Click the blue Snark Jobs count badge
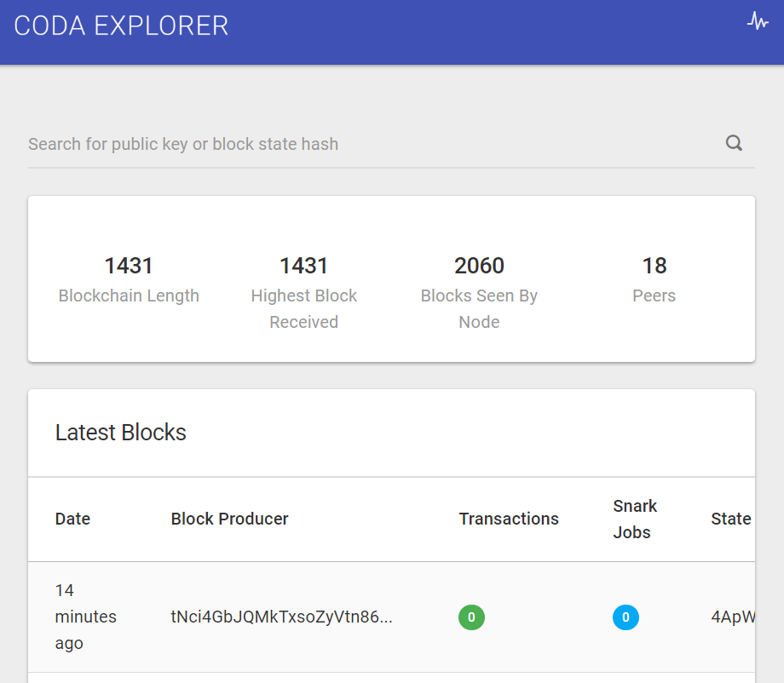 pyautogui.click(x=625, y=617)
